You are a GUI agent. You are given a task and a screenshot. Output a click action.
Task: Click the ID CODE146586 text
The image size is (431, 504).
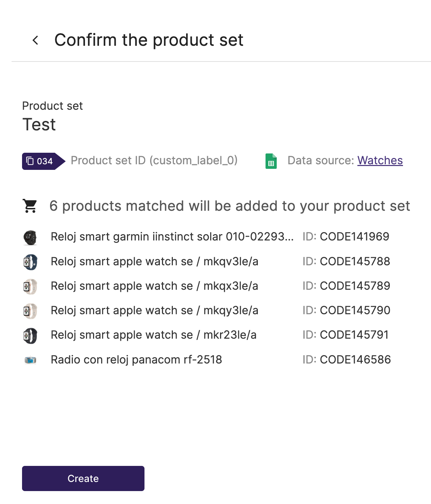point(347,360)
